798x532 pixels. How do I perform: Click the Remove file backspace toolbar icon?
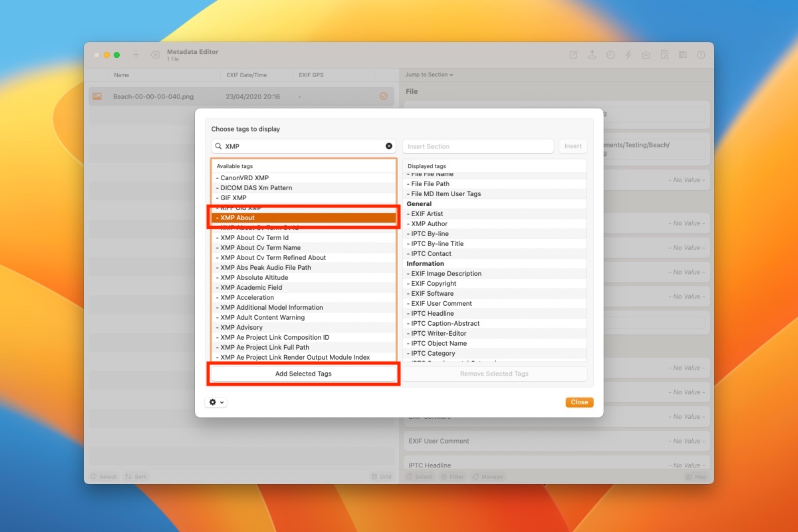(154, 55)
